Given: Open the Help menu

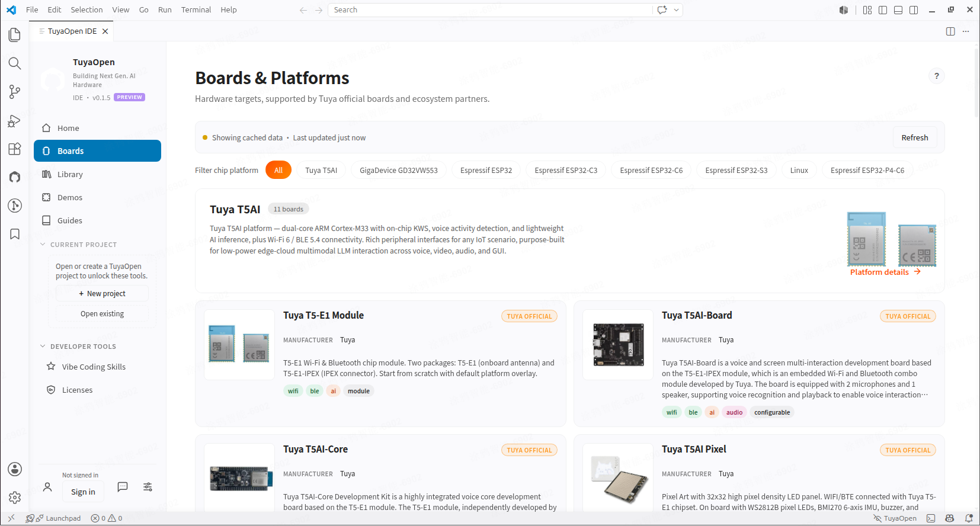Looking at the screenshot, I should point(229,10).
